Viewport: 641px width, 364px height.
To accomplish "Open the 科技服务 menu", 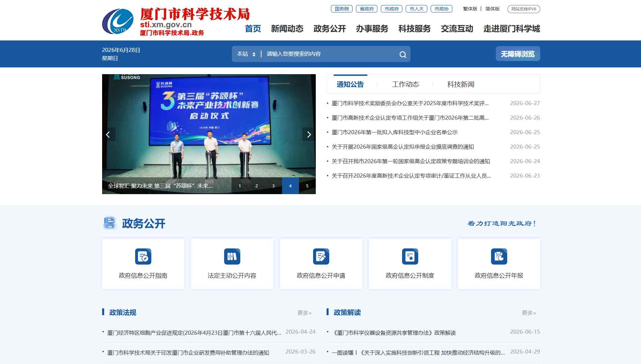I will tap(415, 29).
